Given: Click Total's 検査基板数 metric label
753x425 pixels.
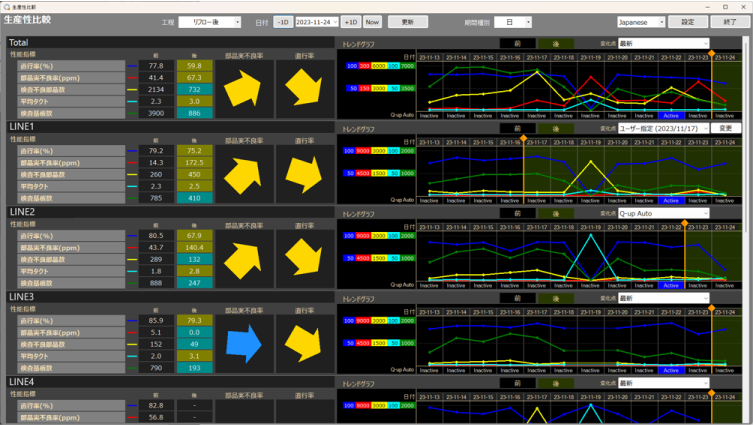Looking at the screenshot, I should pyautogui.click(x=71, y=113).
